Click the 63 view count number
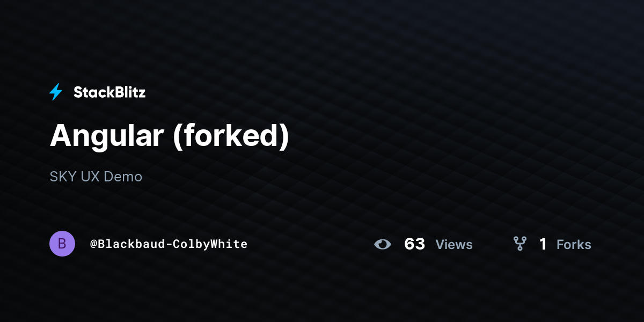644x322 pixels. tap(415, 244)
